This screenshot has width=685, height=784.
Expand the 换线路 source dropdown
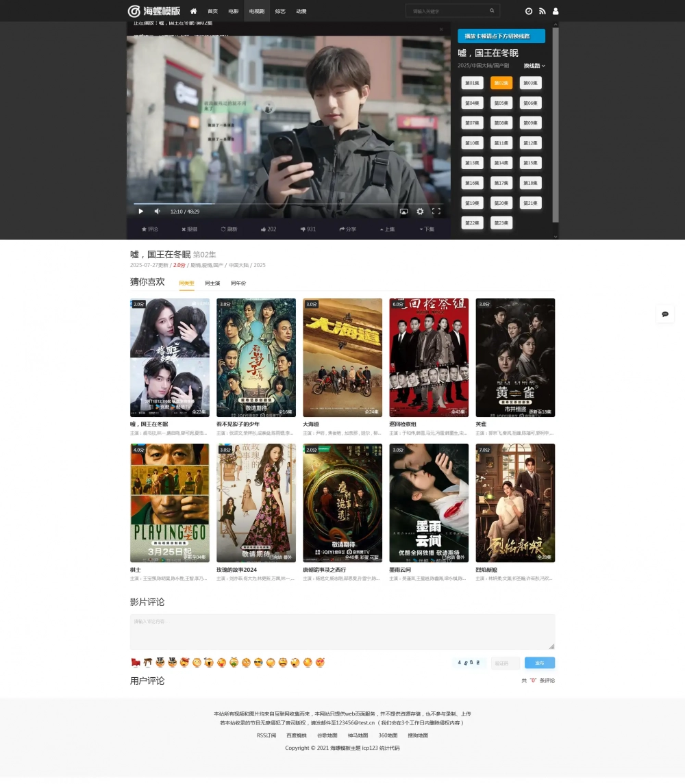[534, 66]
